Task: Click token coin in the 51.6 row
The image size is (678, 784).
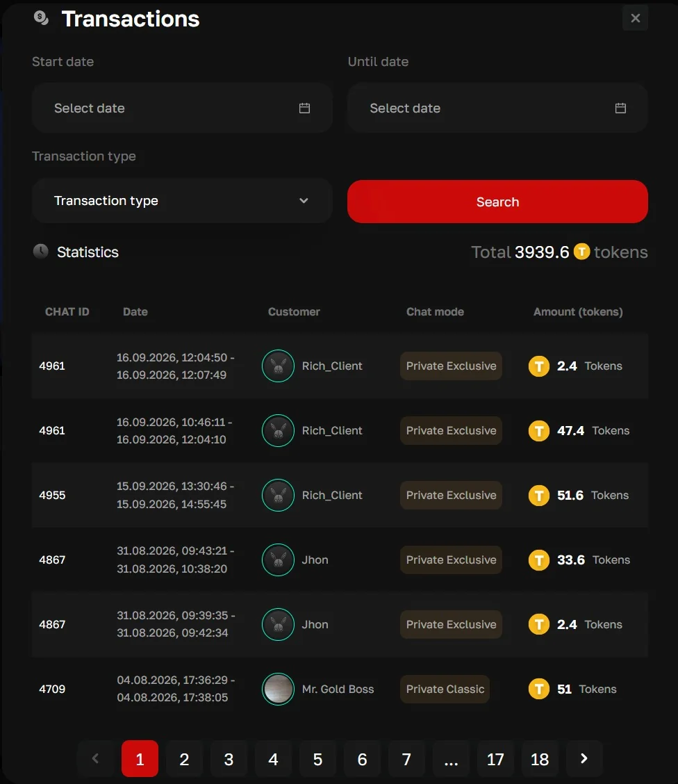Action: pos(538,495)
